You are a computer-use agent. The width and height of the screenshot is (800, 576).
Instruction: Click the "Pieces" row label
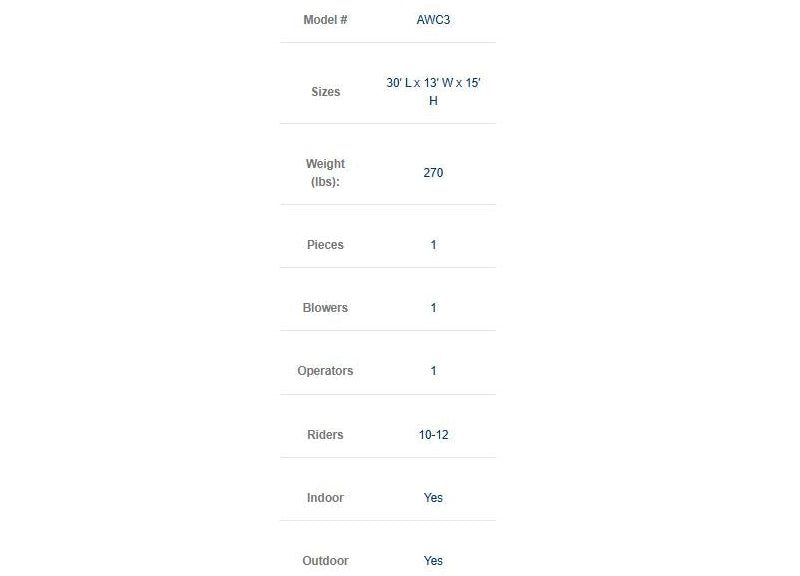point(325,245)
